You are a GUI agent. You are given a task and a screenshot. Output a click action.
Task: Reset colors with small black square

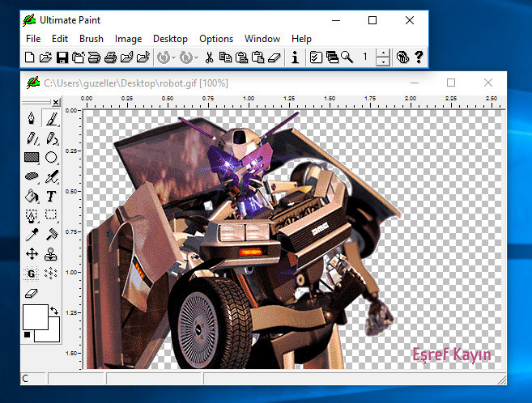pos(28,335)
